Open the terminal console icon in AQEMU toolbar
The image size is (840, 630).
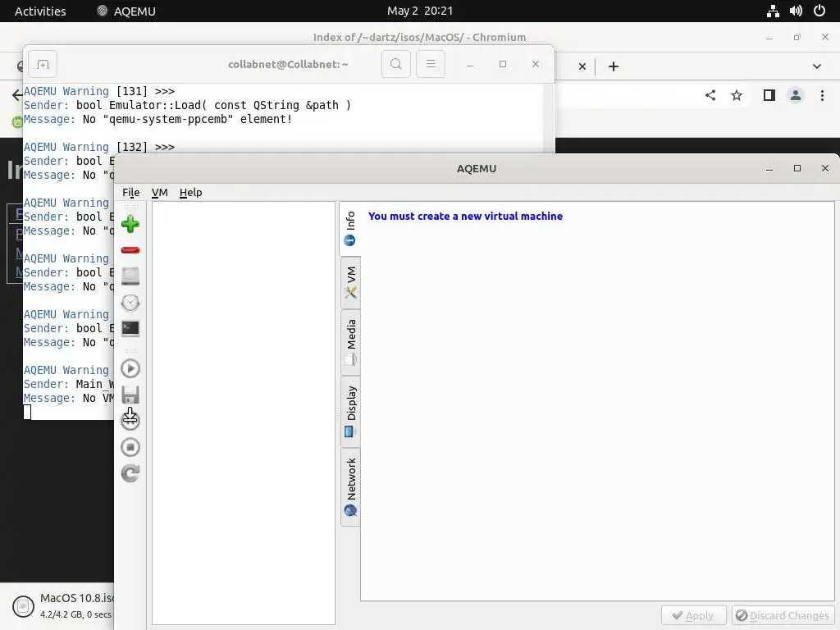pos(130,328)
